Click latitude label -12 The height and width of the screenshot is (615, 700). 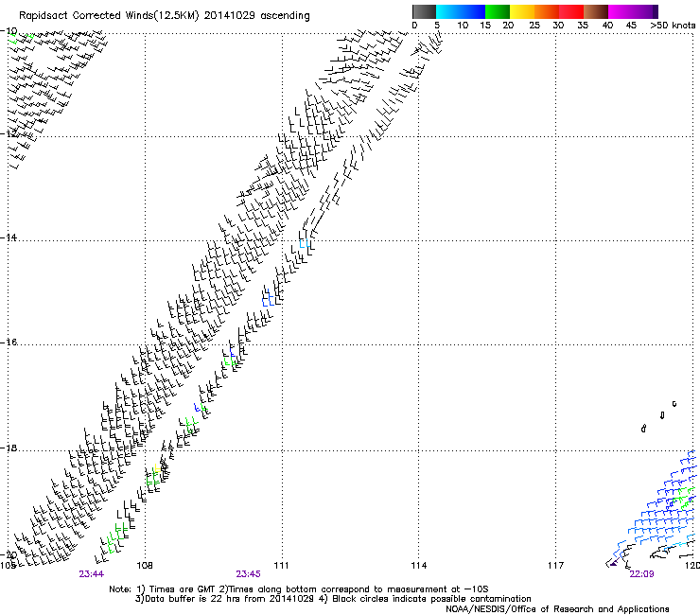9,133
